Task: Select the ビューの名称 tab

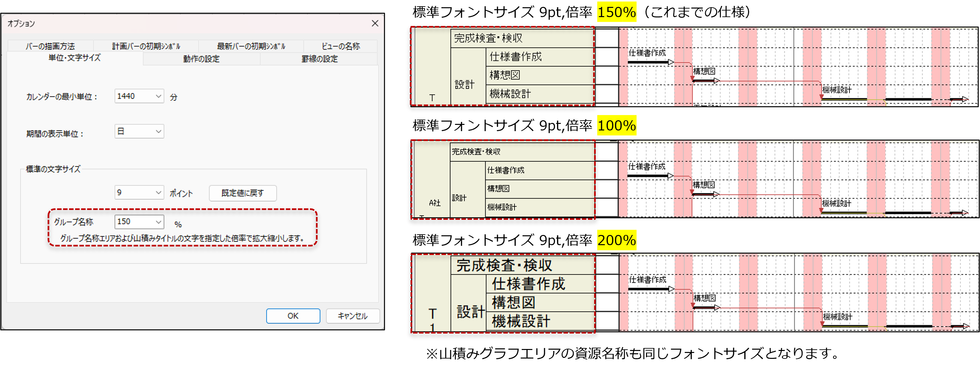Action: point(341,46)
